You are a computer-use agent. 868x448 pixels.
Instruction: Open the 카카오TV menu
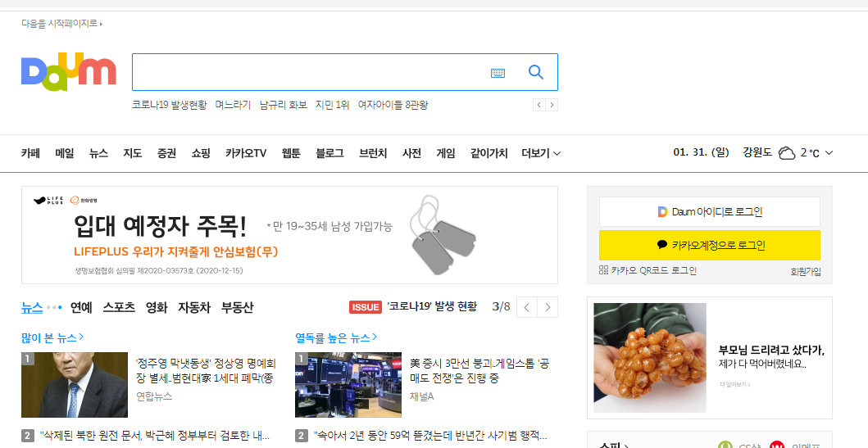[x=246, y=153]
